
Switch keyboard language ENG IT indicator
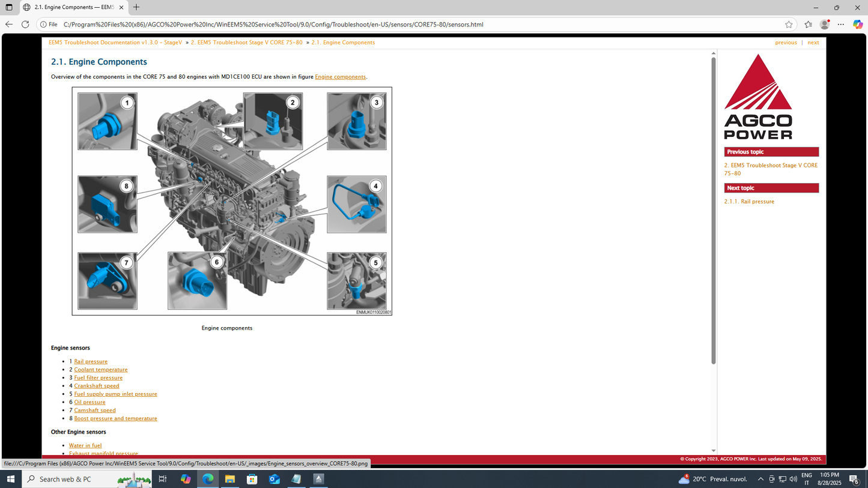coord(807,478)
